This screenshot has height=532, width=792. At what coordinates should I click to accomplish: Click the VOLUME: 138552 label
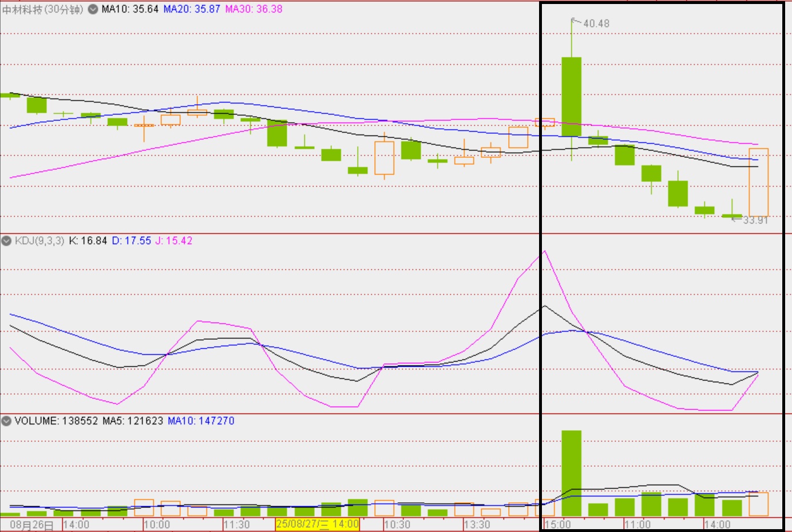(x=56, y=421)
